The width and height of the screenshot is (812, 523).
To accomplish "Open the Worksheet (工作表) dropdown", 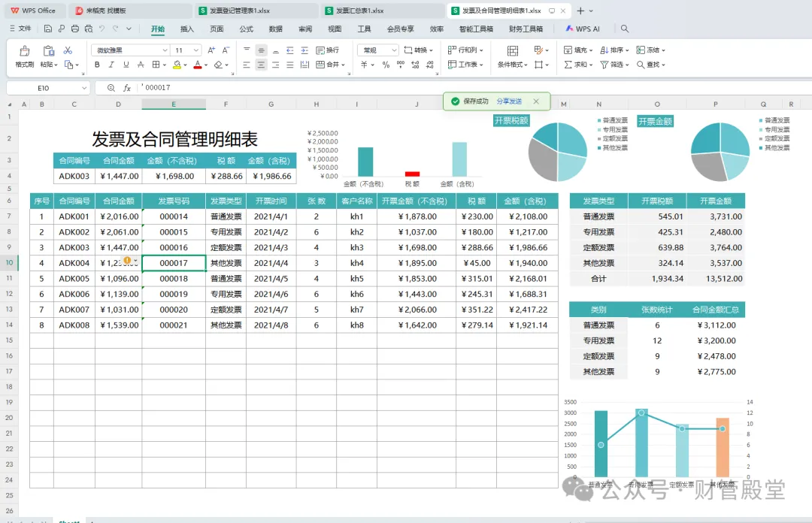I will tap(465, 65).
